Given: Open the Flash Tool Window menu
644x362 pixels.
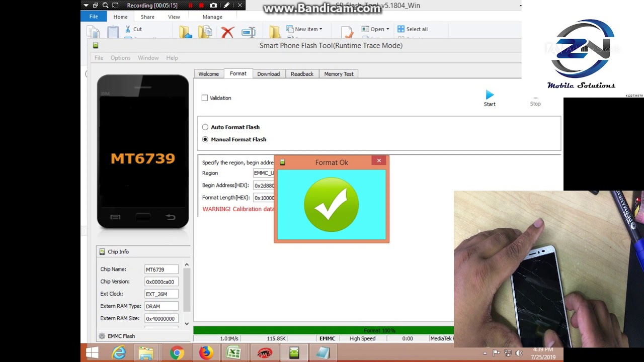Looking at the screenshot, I should pyautogui.click(x=148, y=58).
